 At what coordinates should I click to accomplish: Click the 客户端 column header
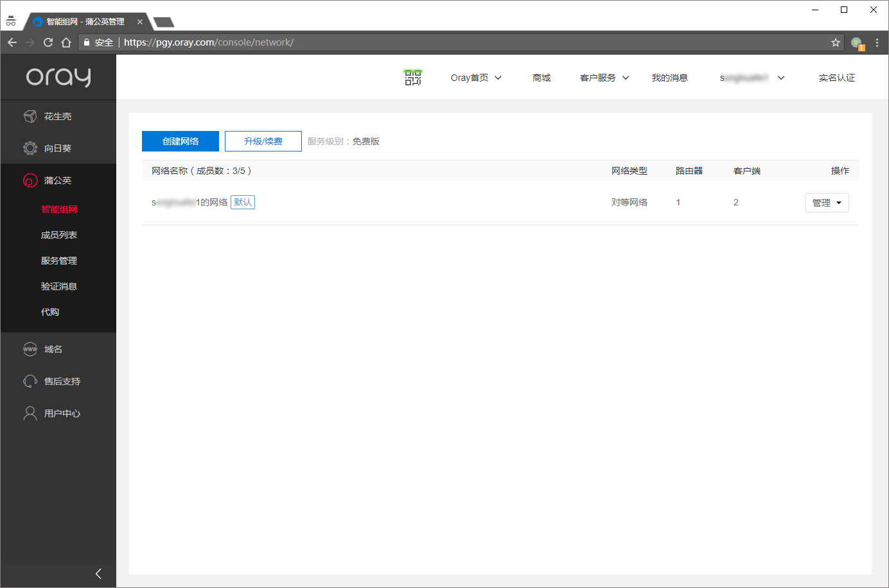pyautogui.click(x=747, y=171)
